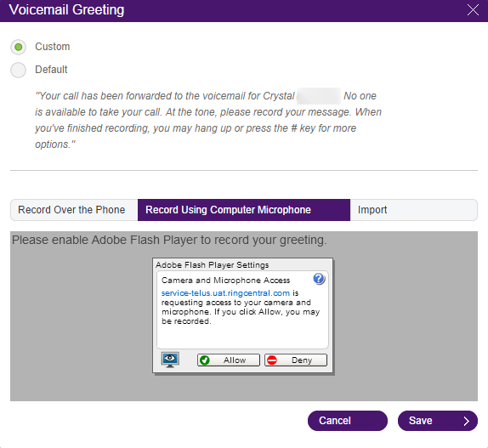Click the blue help question mark icon

coord(319,279)
